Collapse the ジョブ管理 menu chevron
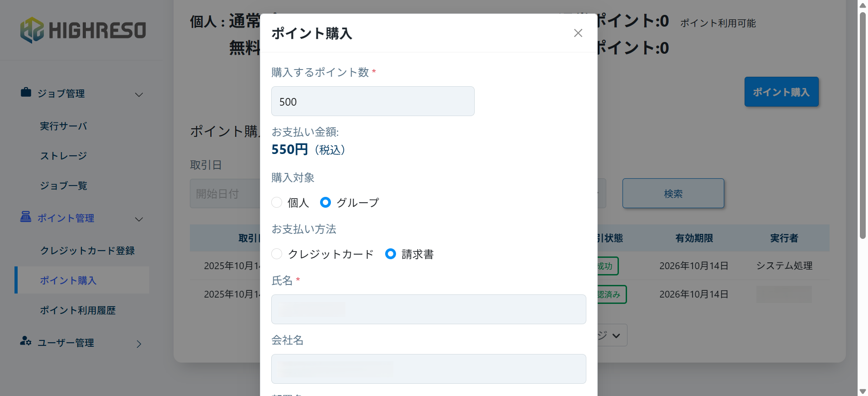The image size is (868, 396). (x=139, y=94)
